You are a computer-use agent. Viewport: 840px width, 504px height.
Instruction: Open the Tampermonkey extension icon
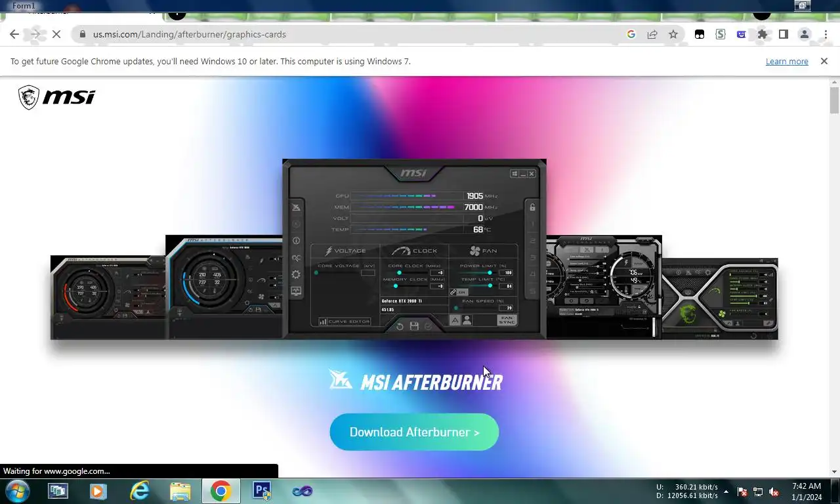pyautogui.click(x=700, y=34)
